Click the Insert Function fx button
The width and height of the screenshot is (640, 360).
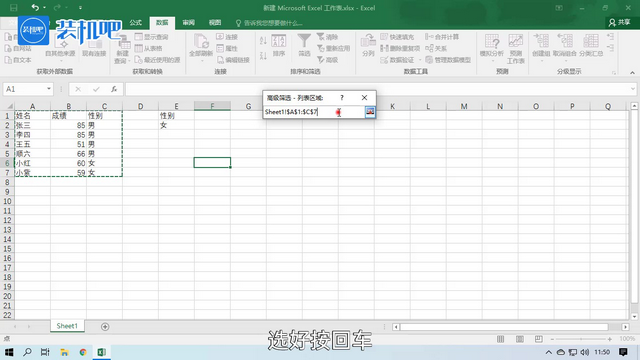(114, 89)
